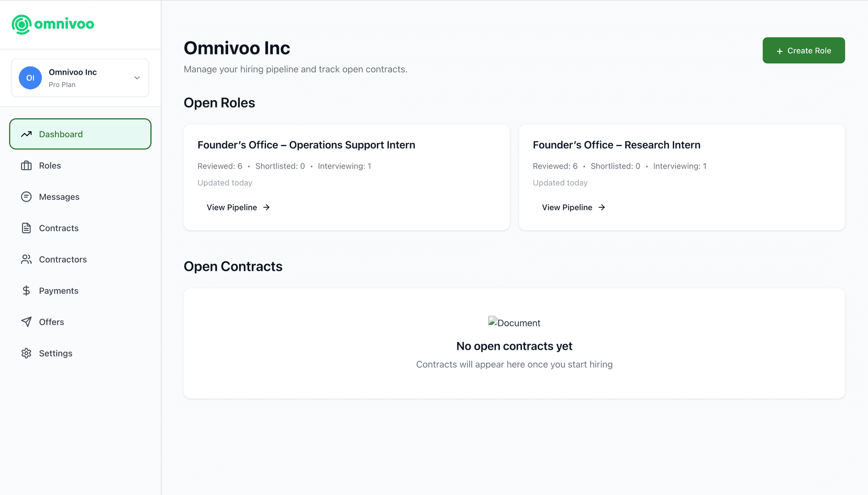Switch to the Roles section
Screen dimensions: 868x495
pos(49,165)
